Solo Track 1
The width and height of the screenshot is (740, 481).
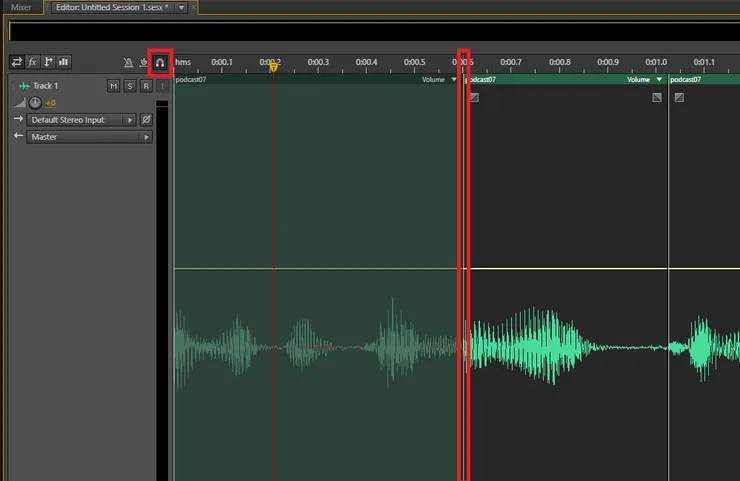point(130,86)
